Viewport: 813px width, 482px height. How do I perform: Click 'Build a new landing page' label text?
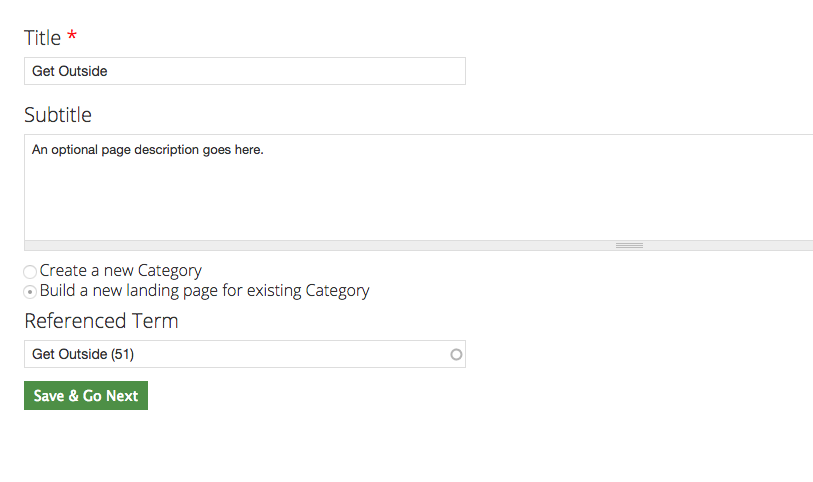(205, 291)
